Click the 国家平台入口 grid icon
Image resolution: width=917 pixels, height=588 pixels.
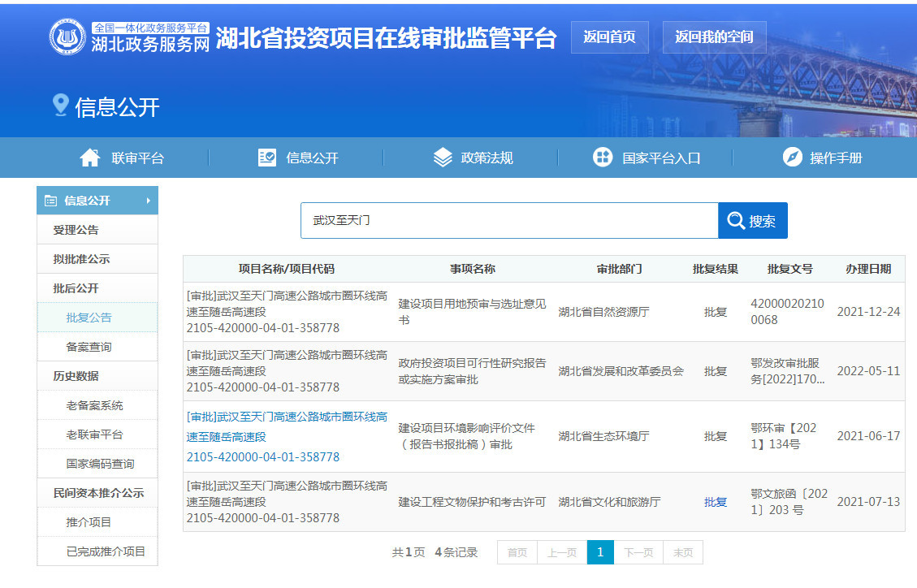(603, 158)
